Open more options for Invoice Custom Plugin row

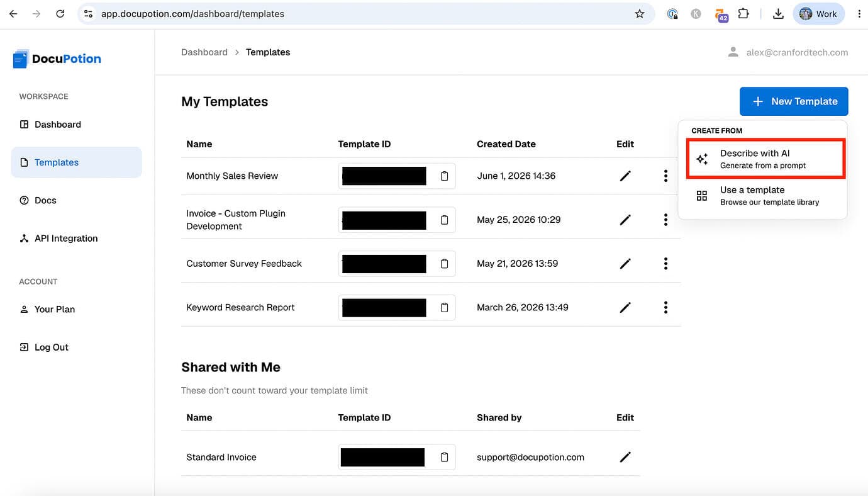[x=665, y=220]
